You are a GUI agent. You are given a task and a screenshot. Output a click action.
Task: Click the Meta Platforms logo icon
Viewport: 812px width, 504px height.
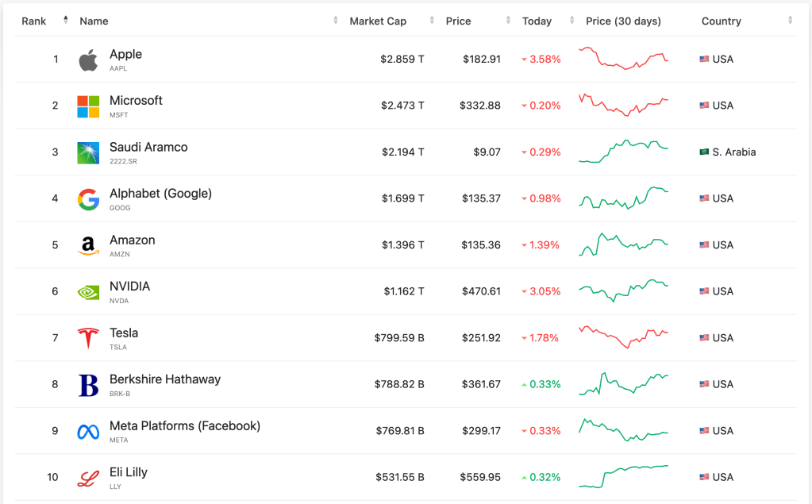[x=88, y=431]
